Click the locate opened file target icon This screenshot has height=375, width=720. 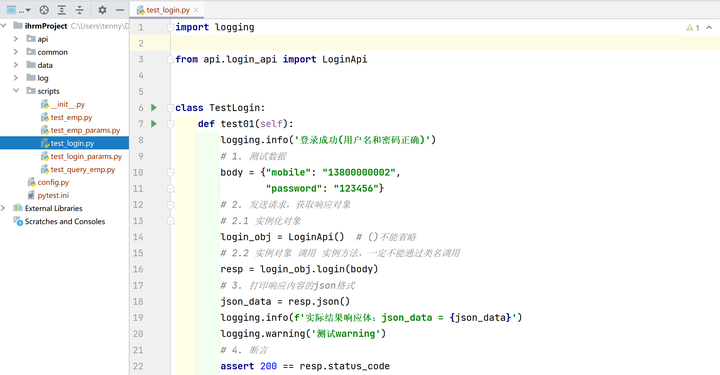pyautogui.click(x=44, y=10)
